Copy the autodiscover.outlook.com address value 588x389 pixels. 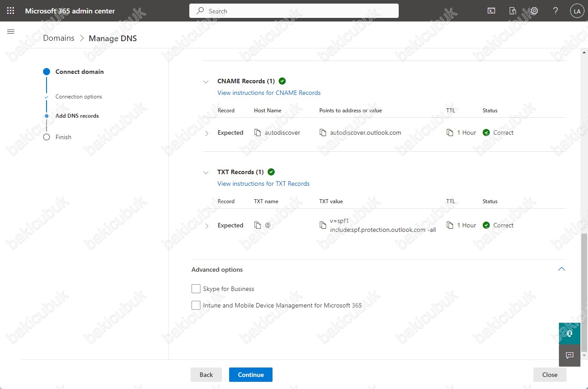[323, 133]
